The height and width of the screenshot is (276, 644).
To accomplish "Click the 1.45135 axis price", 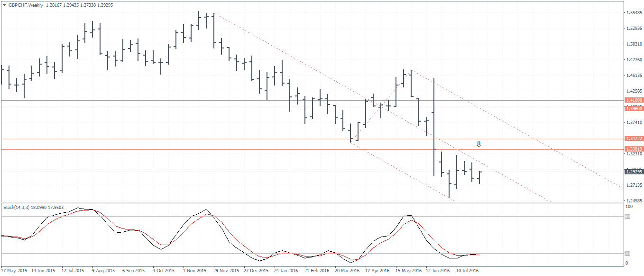I will (x=634, y=75).
